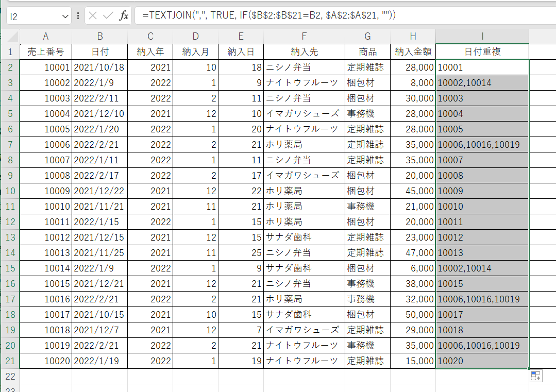
Task: Click the 納入月 header cell
Action: (x=195, y=52)
